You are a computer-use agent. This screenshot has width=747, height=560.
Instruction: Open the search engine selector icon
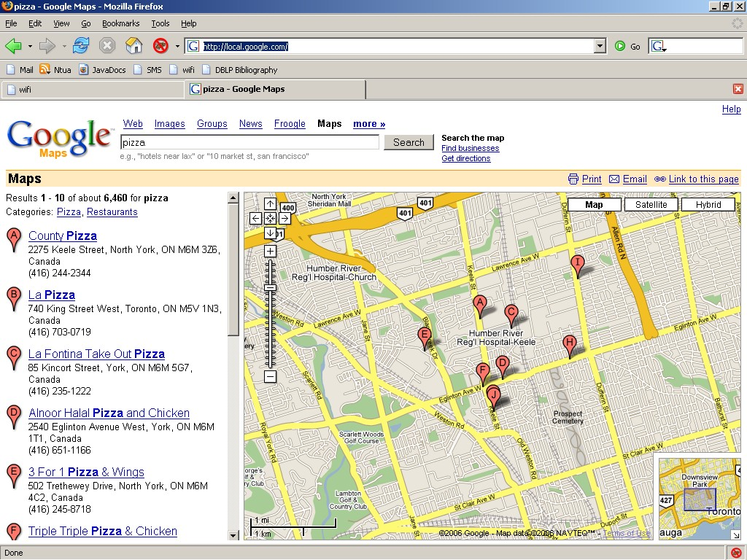(659, 46)
